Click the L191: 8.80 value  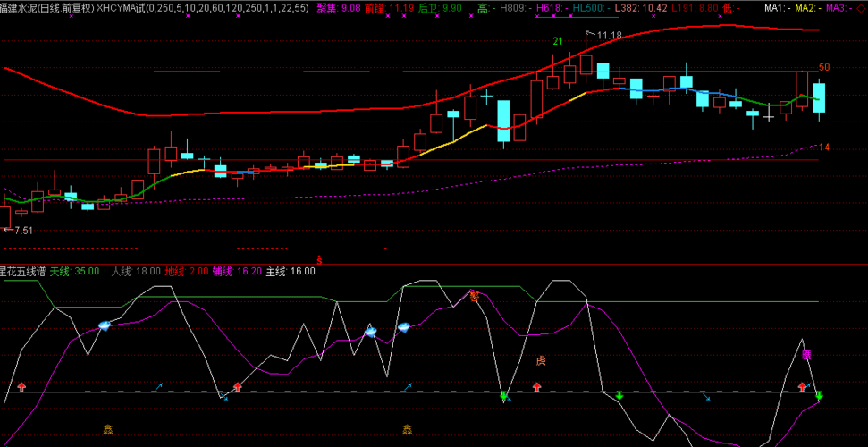(693, 8)
